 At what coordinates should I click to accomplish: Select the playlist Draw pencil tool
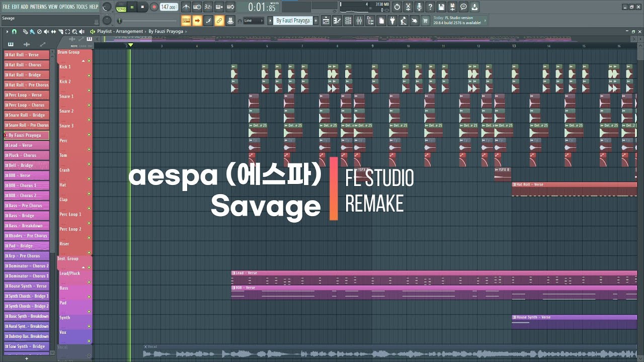tap(25, 32)
